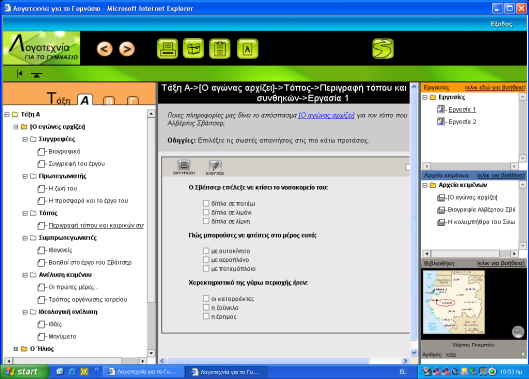Click the exercise check pencil icon
The width and height of the screenshot is (529, 379).
(x=215, y=167)
